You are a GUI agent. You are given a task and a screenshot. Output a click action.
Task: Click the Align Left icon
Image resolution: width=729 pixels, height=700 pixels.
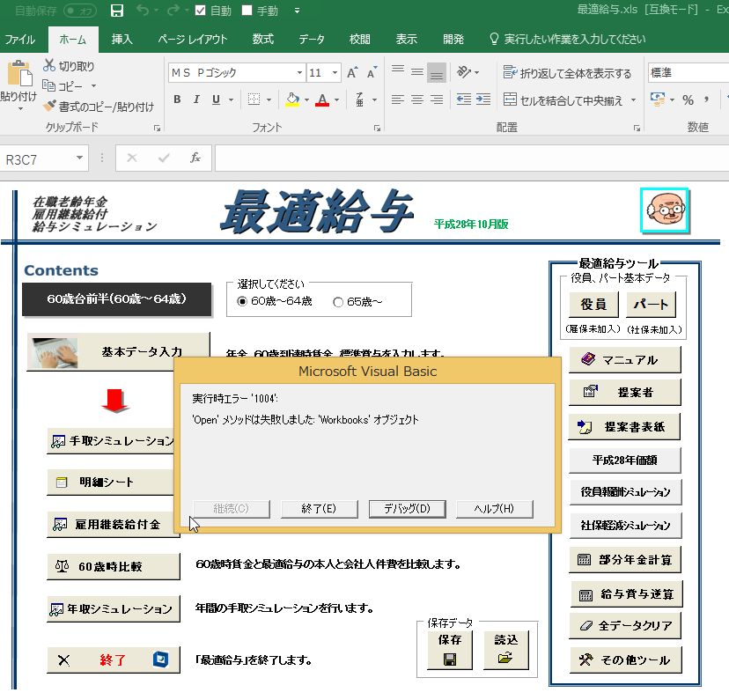(397, 99)
